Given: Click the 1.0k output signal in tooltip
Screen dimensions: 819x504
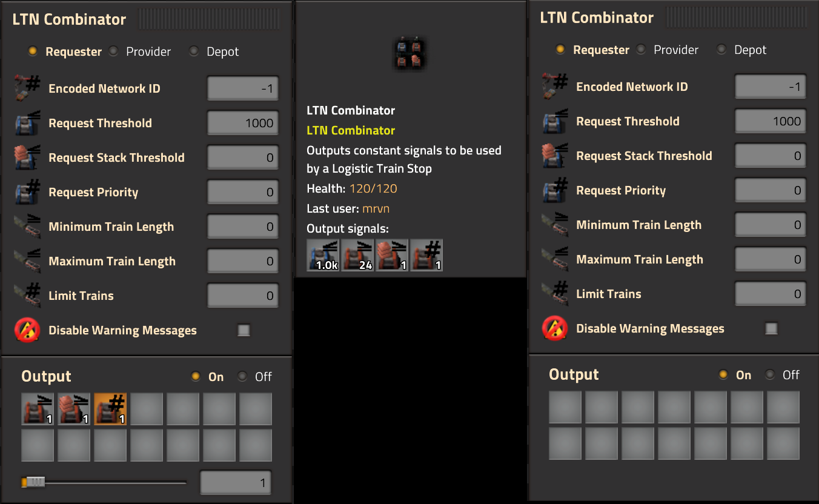Looking at the screenshot, I should (x=323, y=255).
